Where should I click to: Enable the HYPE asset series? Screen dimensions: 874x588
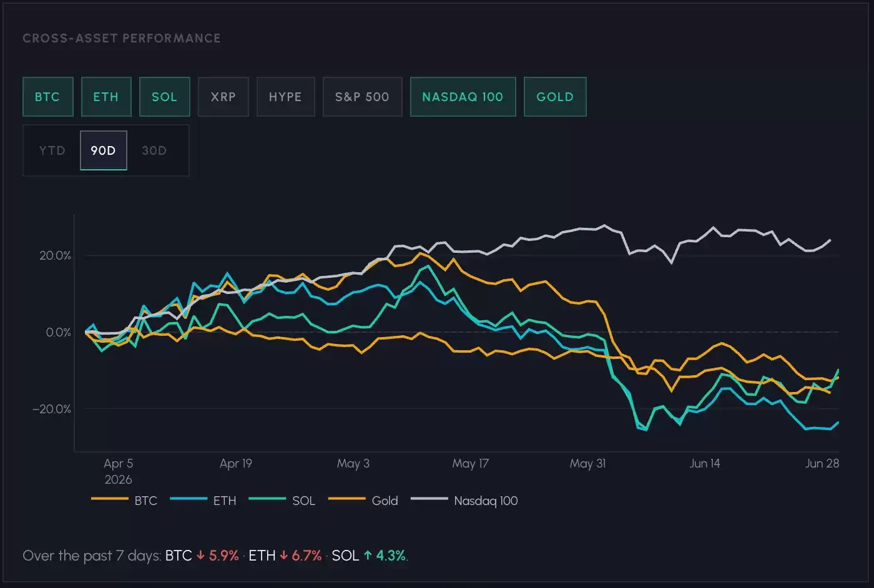(285, 97)
